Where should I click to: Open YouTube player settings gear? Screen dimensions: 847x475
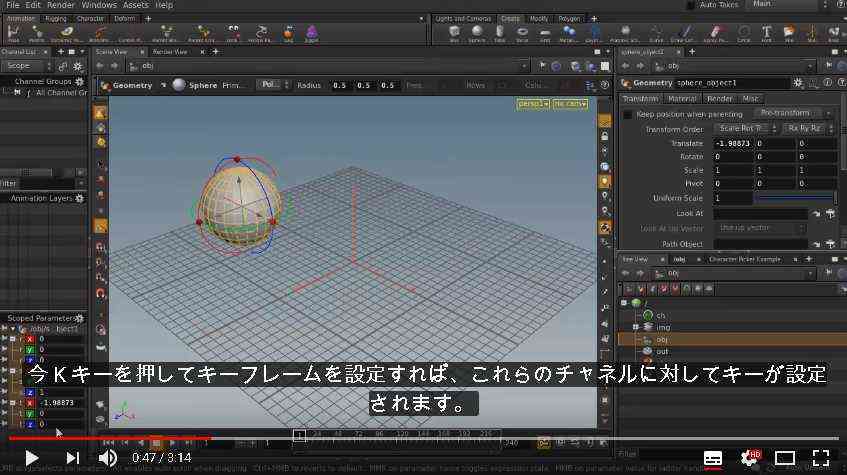[x=749, y=458]
